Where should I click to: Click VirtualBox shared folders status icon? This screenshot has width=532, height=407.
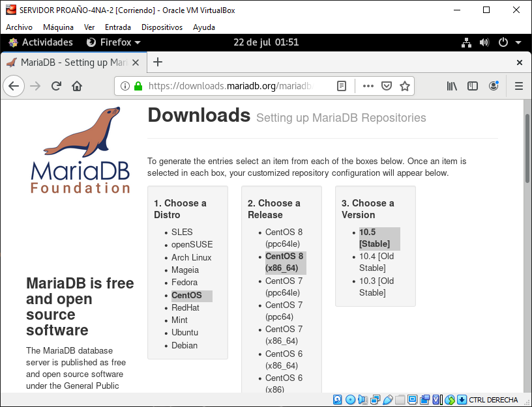(400, 400)
